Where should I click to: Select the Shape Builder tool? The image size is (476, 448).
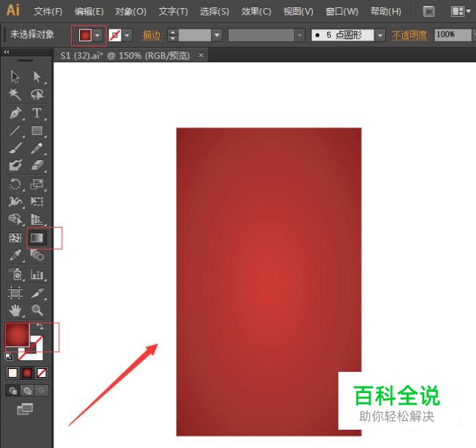tap(15, 219)
